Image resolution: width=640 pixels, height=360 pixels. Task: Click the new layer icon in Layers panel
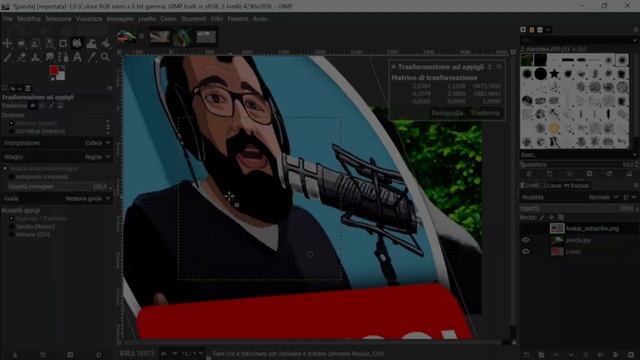click(x=526, y=355)
